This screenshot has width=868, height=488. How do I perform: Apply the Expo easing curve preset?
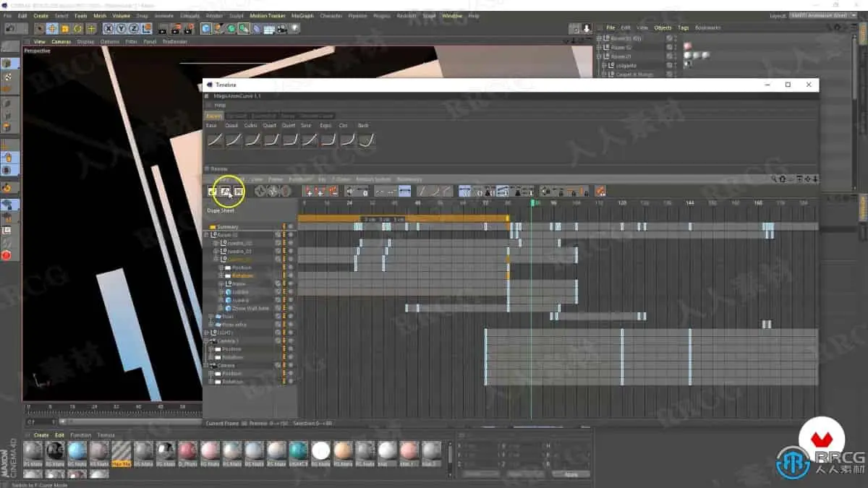pyautogui.click(x=328, y=140)
